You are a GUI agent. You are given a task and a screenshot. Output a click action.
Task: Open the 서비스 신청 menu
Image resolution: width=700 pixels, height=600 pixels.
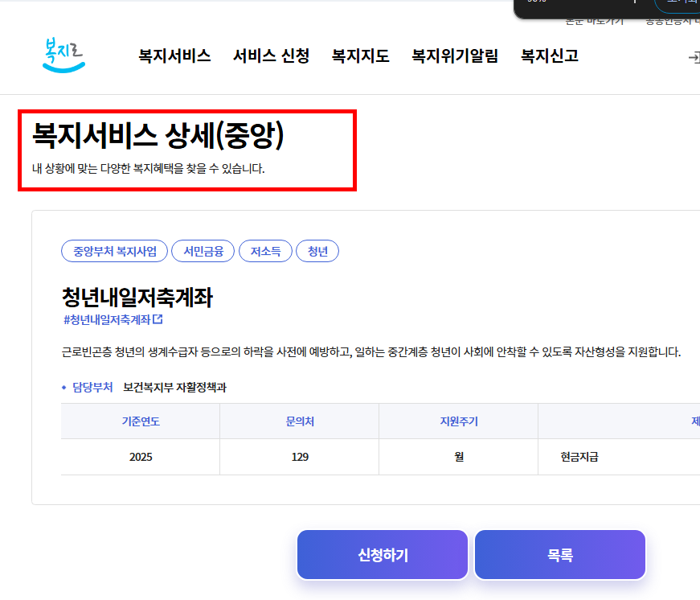271,55
